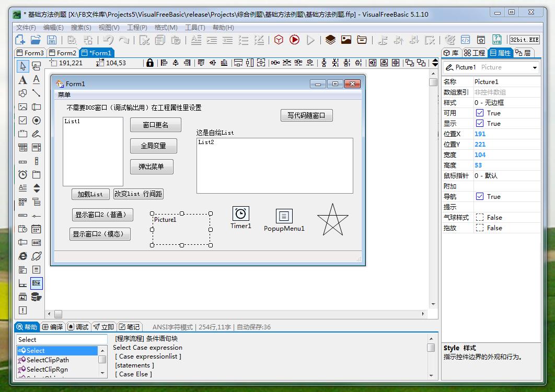The image size is (555, 392).
Task: Expand the alignment toolbar overflow arrows
Action: click(435, 63)
